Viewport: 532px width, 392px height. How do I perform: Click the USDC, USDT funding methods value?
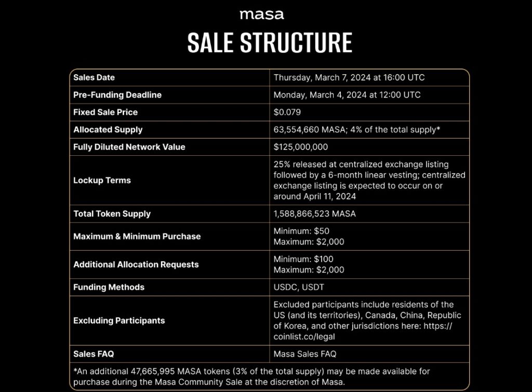[299, 287]
